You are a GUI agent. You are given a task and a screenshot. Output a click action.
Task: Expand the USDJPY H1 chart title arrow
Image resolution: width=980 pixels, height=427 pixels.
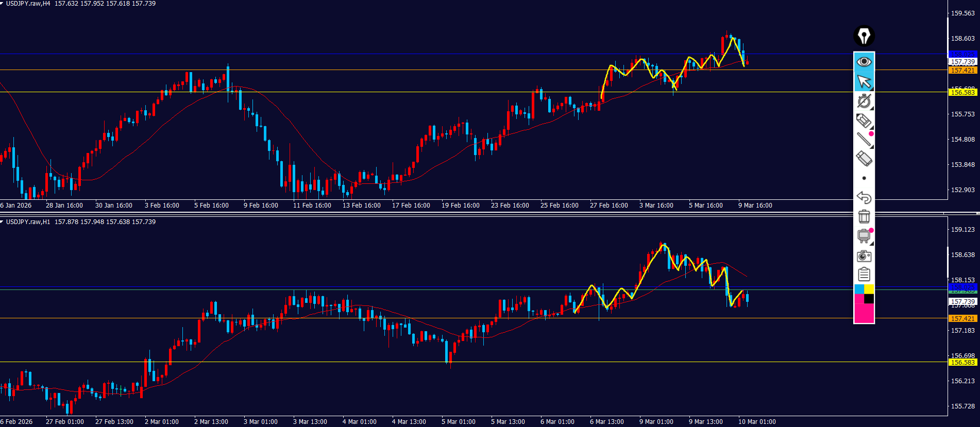2,222
